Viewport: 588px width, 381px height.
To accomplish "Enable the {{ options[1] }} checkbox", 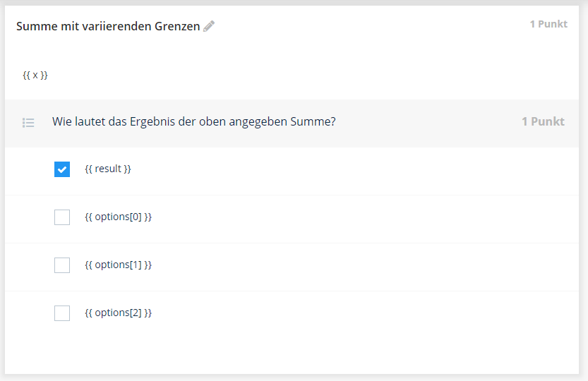I will (62, 265).
